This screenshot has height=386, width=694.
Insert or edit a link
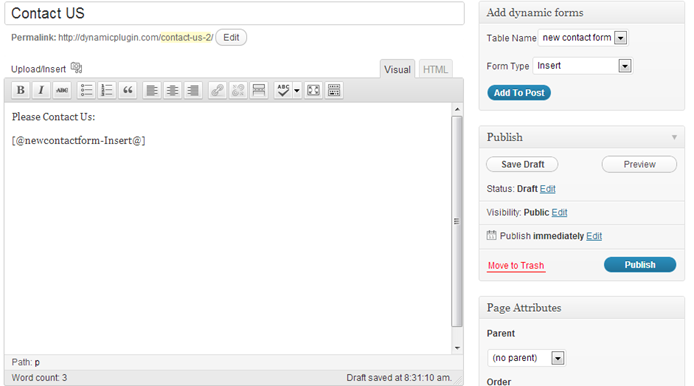217,90
